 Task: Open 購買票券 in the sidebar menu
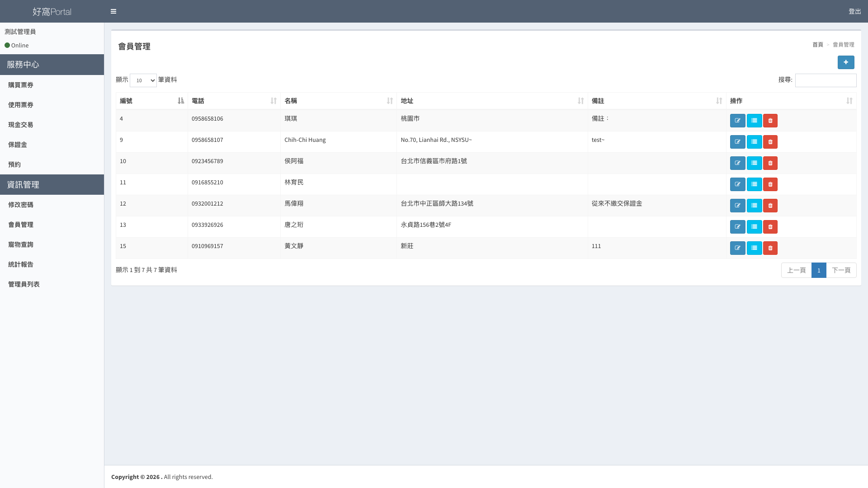click(21, 85)
